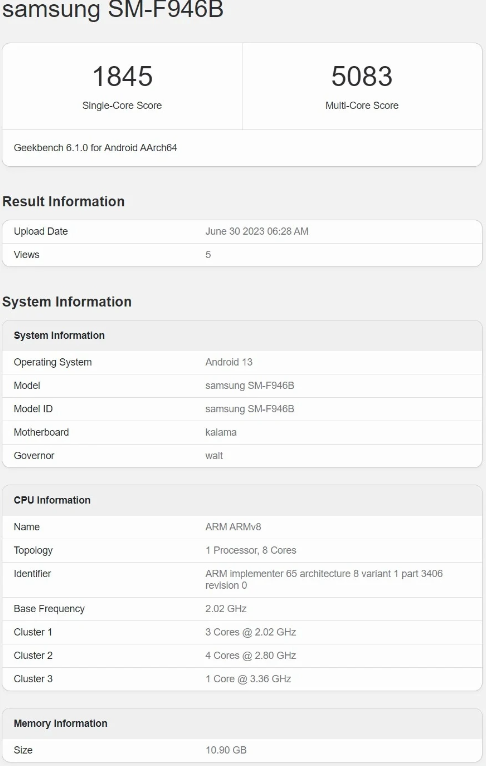Click the Multi-Core Score label
The height and width of the screenshot is (766, 486).
pos(362,106)
